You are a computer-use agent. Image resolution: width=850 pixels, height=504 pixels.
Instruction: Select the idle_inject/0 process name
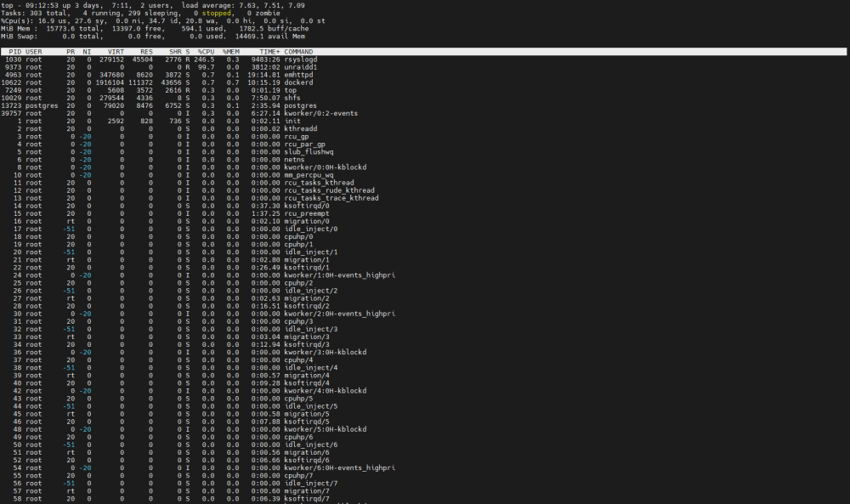click(311, 229)
